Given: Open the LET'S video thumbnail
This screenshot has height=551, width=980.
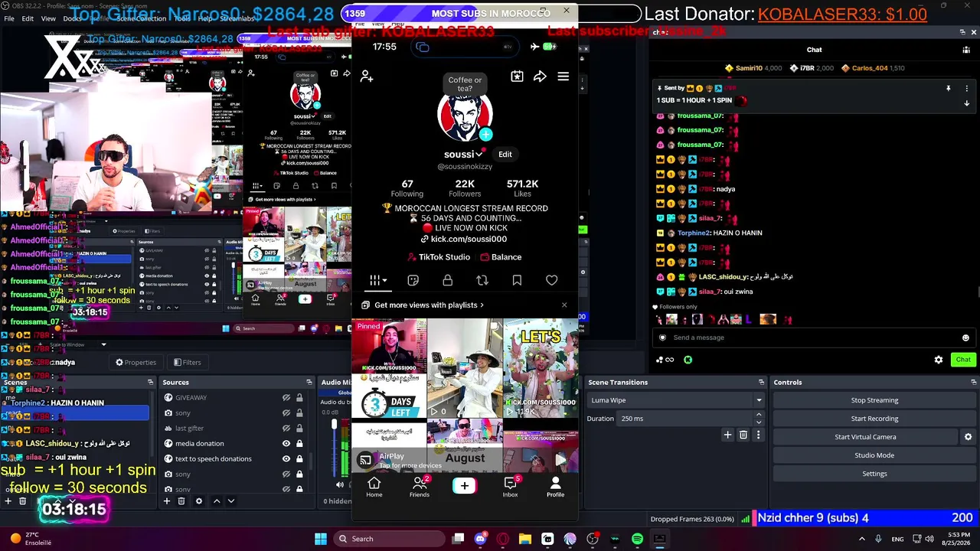Looking at the screenshot, I should (x=541, y=368).
